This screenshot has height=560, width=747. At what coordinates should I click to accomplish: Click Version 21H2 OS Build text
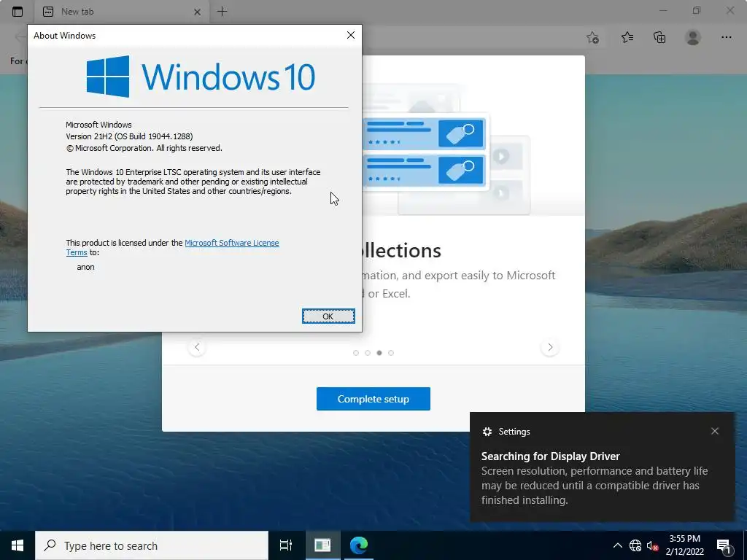pyautogui.click(x=129, y=136)
